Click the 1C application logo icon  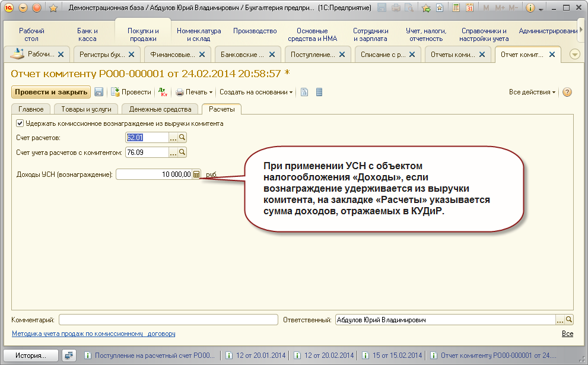click(9, 8)
